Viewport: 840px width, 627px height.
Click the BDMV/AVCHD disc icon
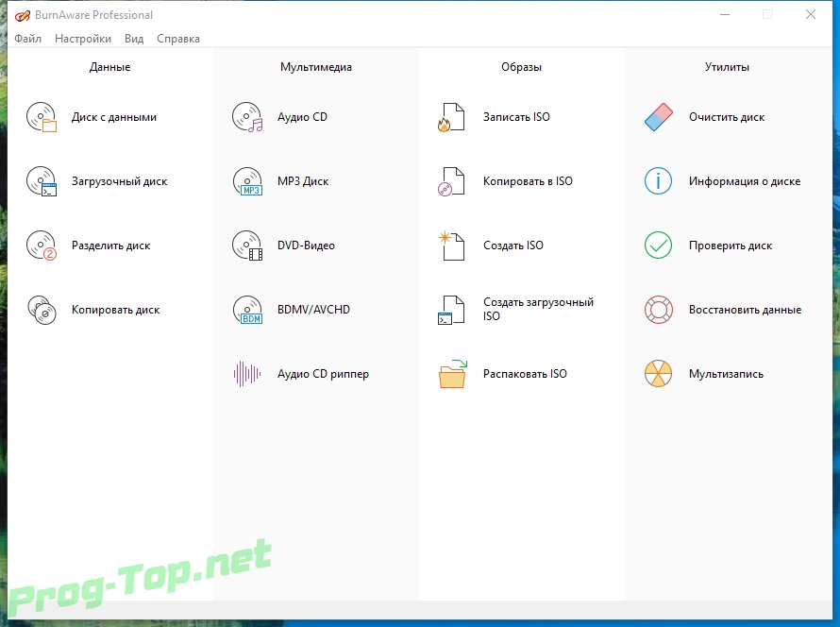pyautogui.click(x=247, y=310)
